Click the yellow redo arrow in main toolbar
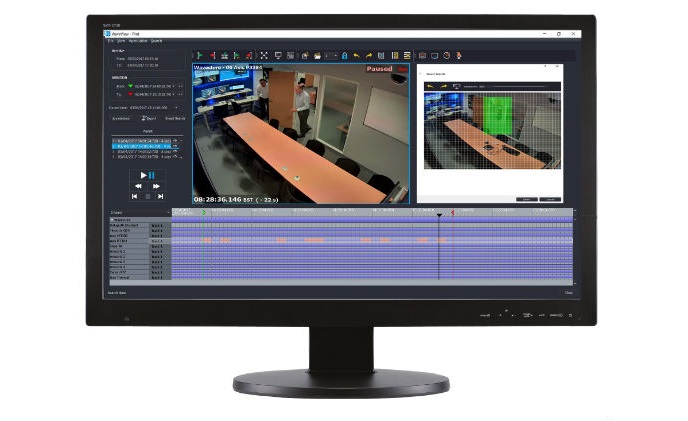Image resolution: width=688 pixels, height=421 pixels. 369,56
